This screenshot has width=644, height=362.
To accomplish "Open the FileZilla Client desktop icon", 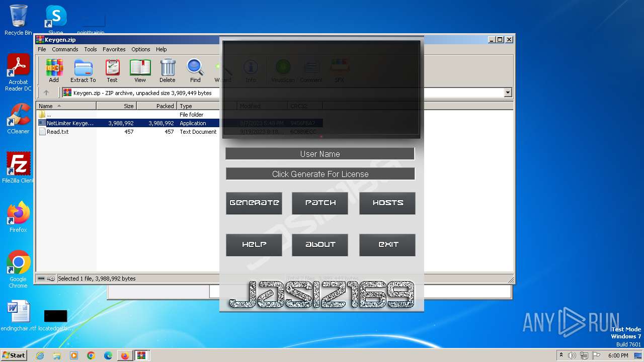I will coord(18,167).
